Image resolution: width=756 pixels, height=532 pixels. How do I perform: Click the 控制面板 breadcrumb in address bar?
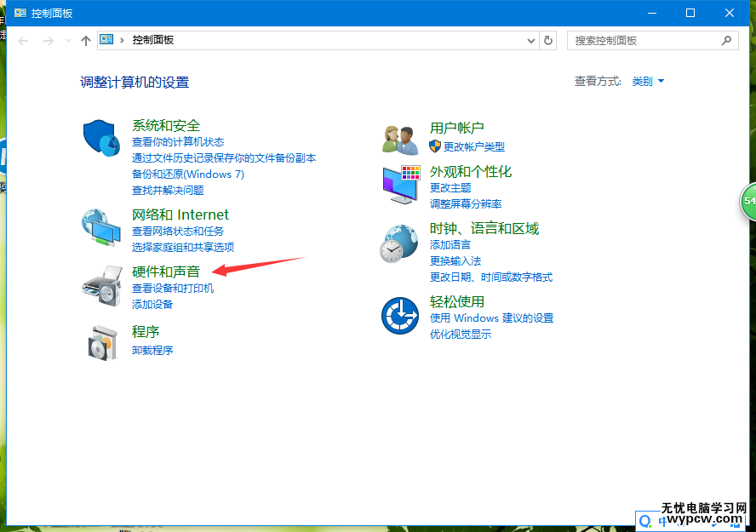coord(153,40)
